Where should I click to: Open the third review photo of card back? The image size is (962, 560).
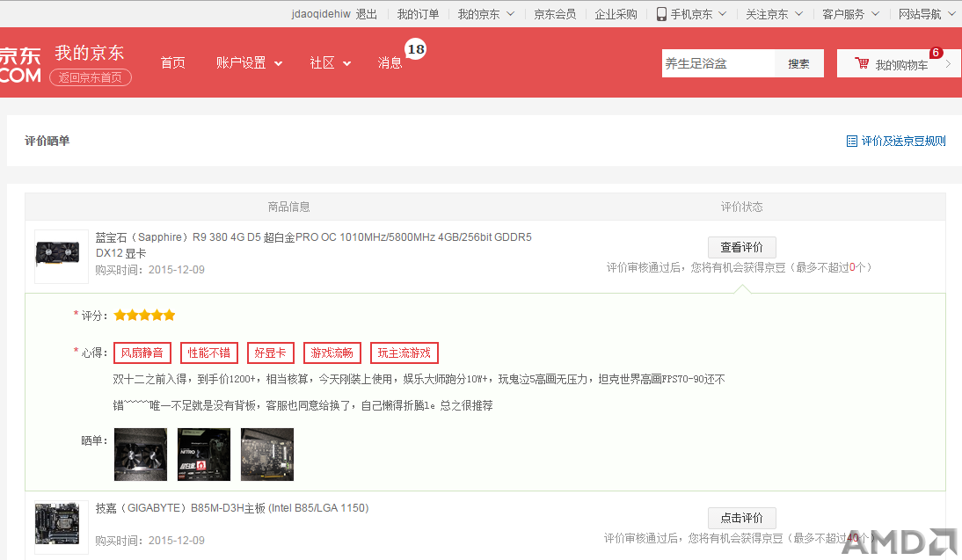[267, 455]
